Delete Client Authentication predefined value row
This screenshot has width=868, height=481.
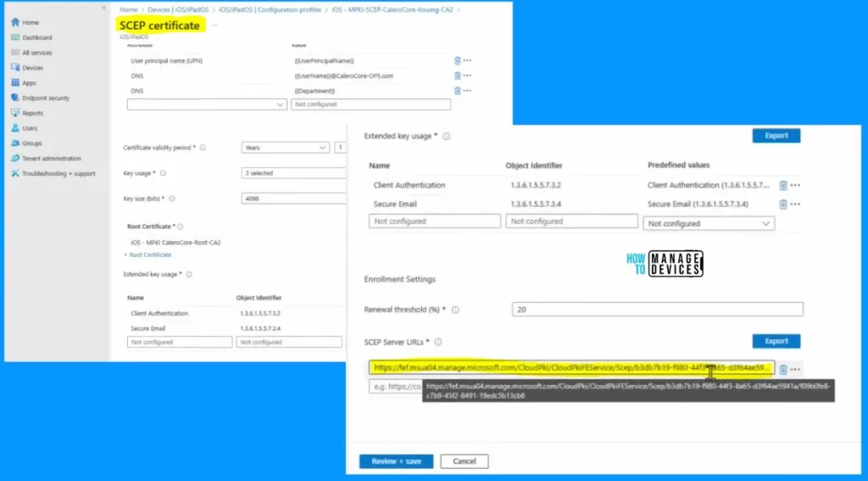pos(782,186)
